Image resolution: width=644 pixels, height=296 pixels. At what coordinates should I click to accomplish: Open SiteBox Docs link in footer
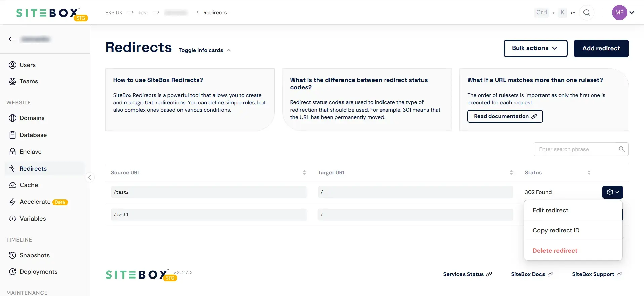(532, 274)
